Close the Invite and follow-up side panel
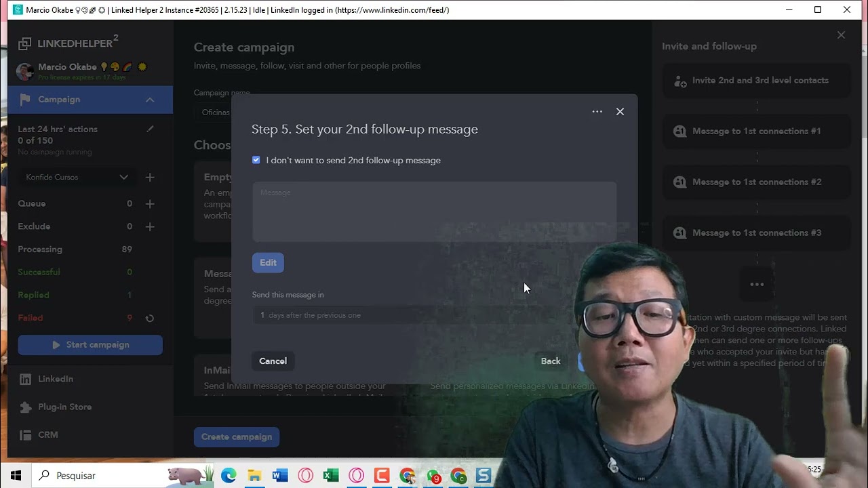 click(x=841, y=35)
